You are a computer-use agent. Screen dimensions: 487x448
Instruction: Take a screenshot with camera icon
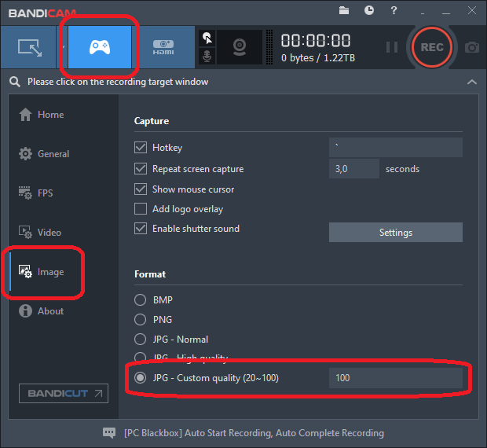tap(471, 47)
